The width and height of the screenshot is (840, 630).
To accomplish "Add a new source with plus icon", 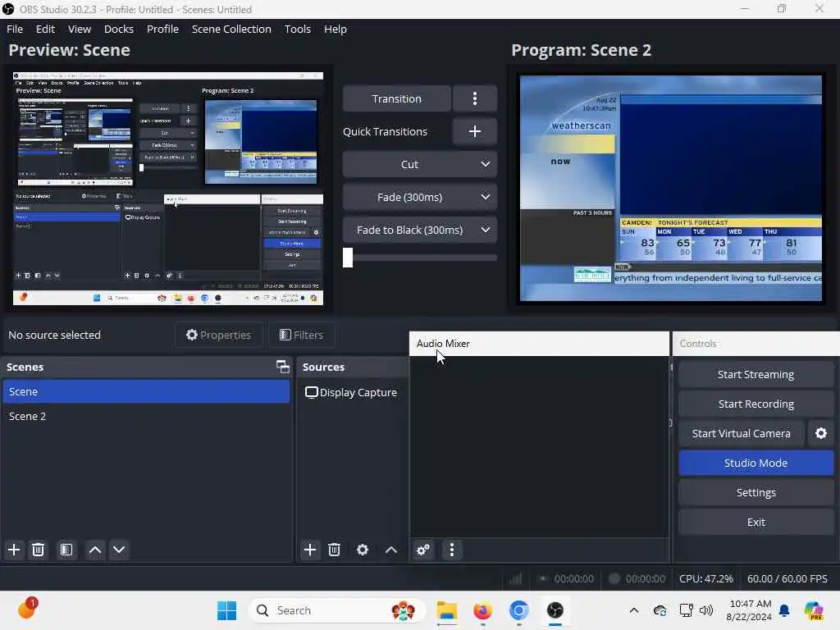I will tap(309, 550).
